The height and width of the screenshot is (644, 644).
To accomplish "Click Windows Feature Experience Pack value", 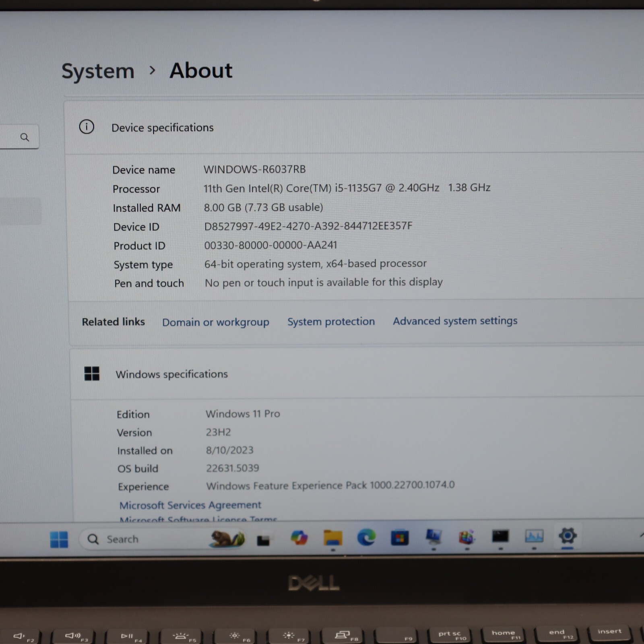I will (x=330, y=485).
